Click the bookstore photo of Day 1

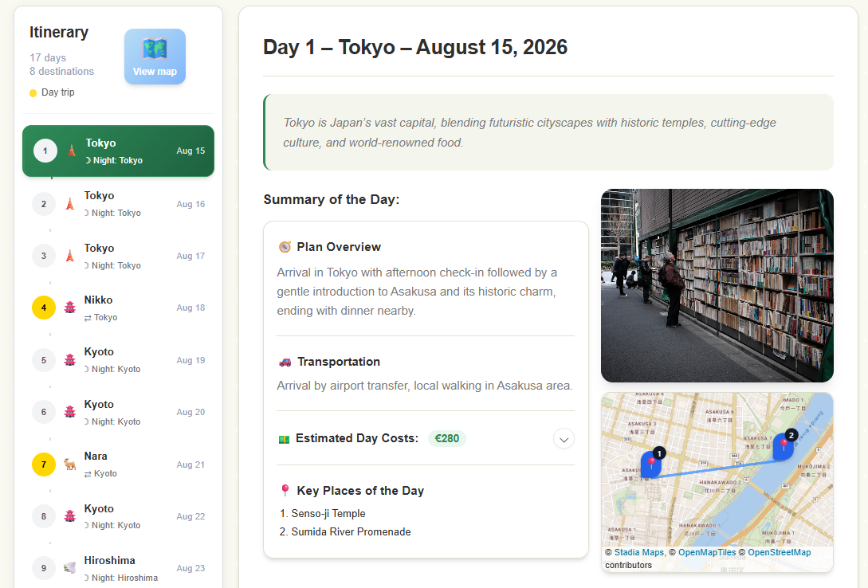717,286
